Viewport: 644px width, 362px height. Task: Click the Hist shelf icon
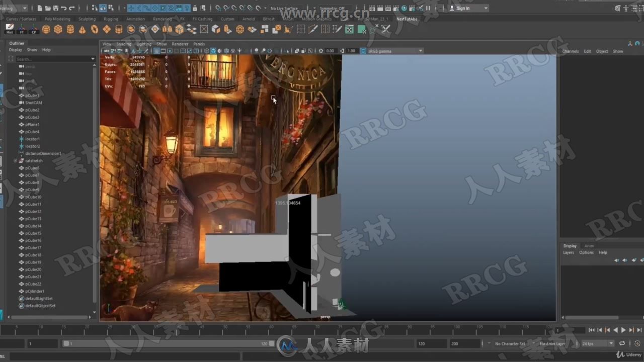(10, 29)
